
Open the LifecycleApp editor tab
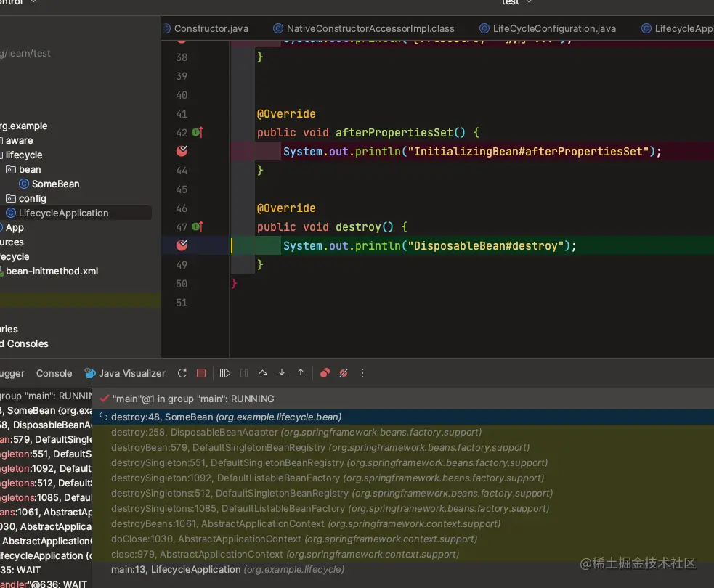click(x=677, y=28)
